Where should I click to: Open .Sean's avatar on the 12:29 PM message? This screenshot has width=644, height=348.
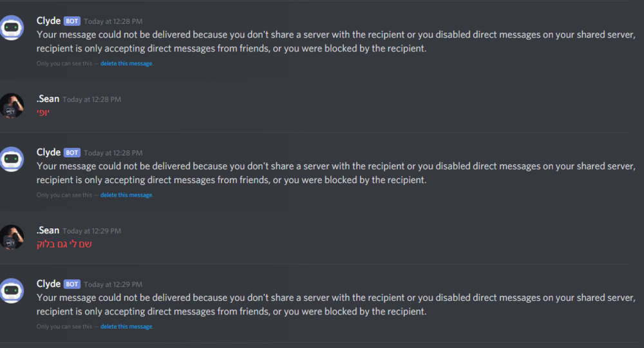(12, 237)
